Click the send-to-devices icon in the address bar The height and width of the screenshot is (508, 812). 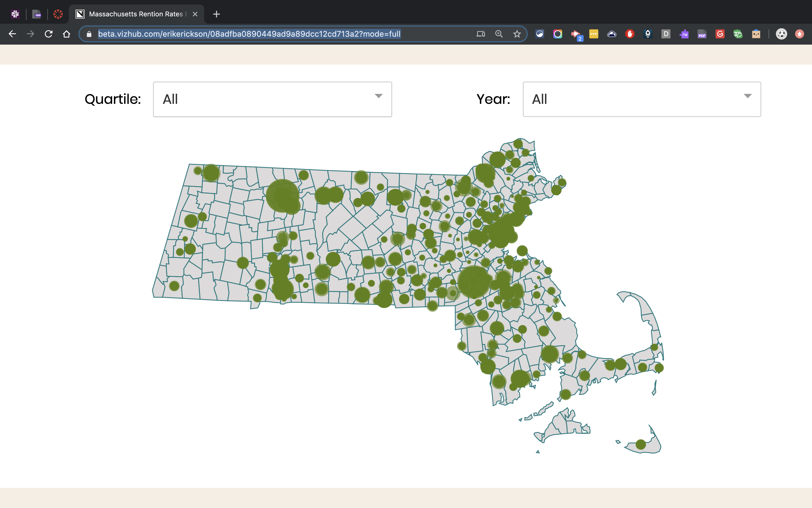click(480, 34)
